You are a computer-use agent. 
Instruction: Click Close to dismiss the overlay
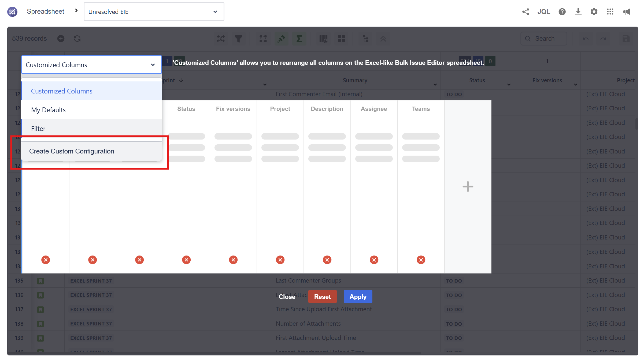(287, 297)
